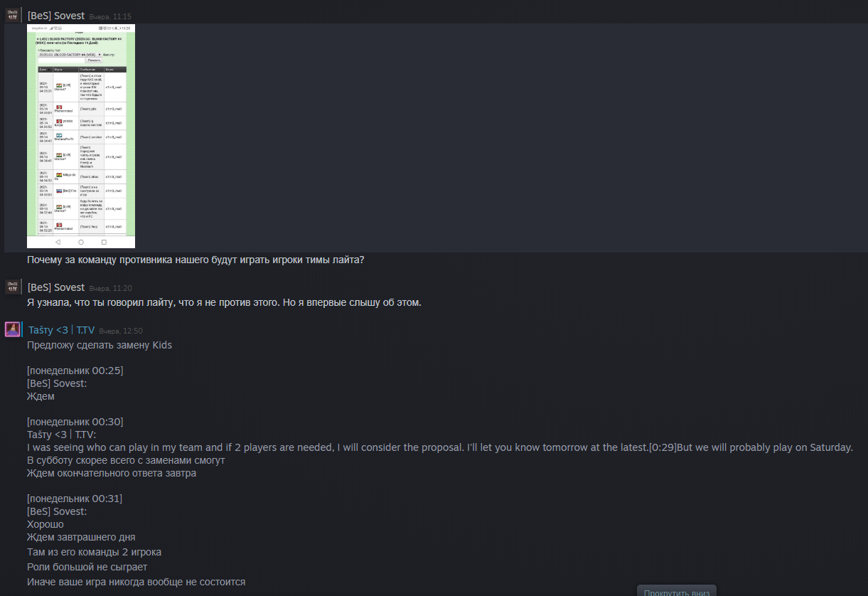
Task: Click the flag icon next to [BeS] Fox in the table
Action: 59,191
